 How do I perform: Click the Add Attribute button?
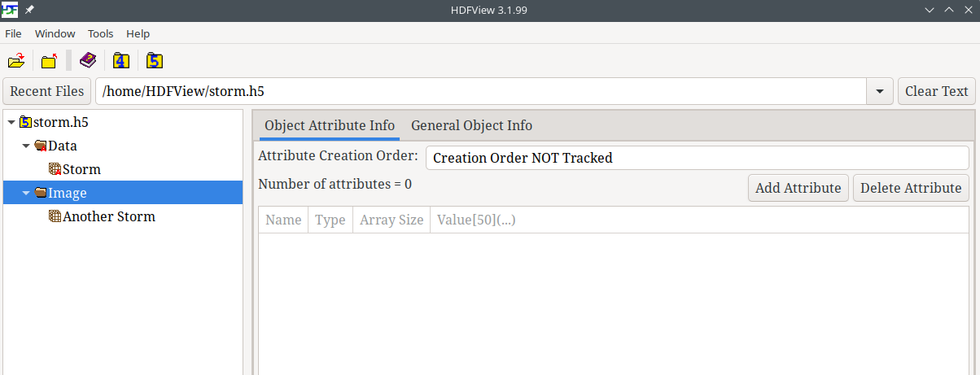pyautogui.click(x=798, y=188)
